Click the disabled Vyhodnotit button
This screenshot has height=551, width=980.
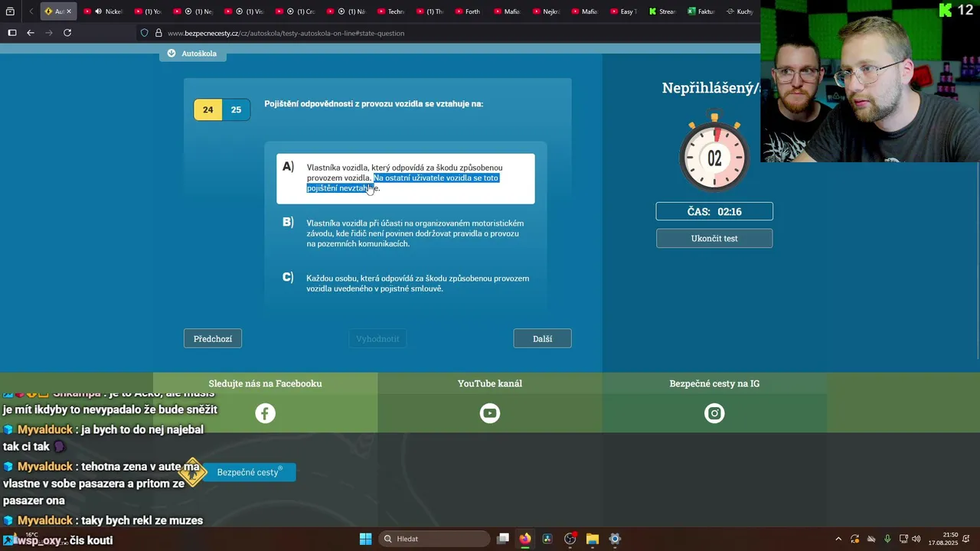click(x=377, y=338)
